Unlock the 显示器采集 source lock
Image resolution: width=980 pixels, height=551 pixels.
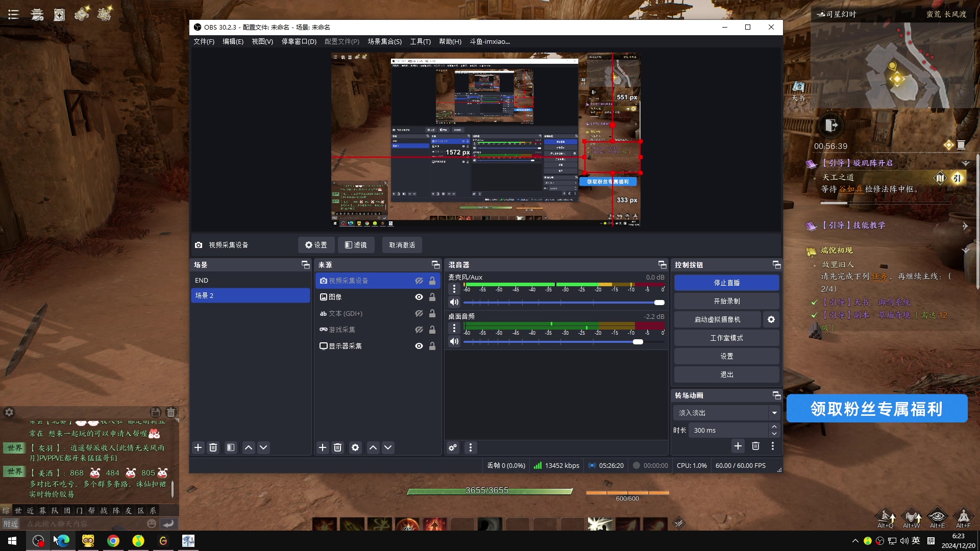pyautogui.click(x=432, y=346)
